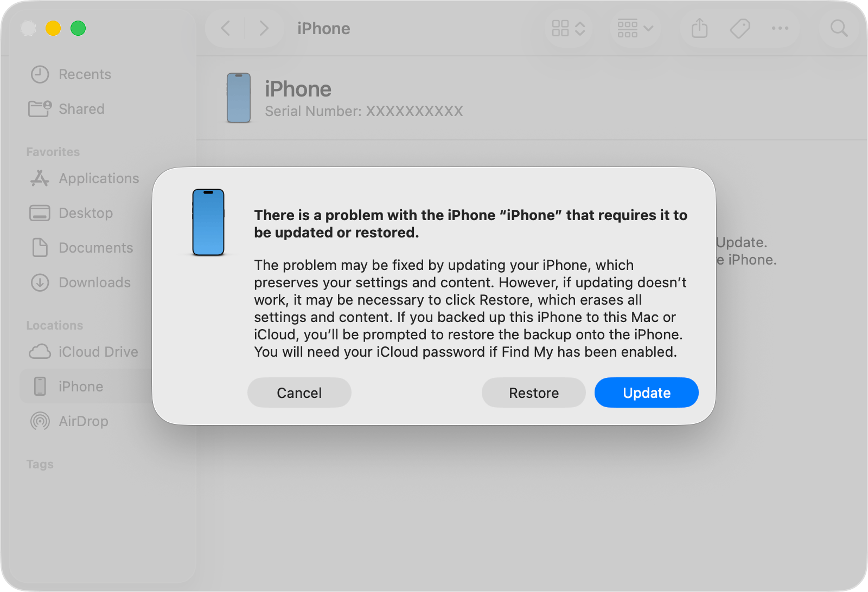Image resolution: width=868 pixels, height=592 pixels.
Task: Cancel the update or restore dialog
Action: coord(299,392)
